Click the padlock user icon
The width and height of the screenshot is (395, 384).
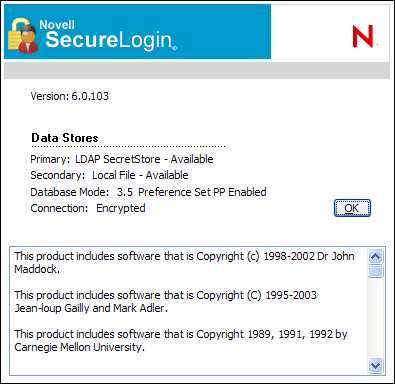(x=23, y=36)
